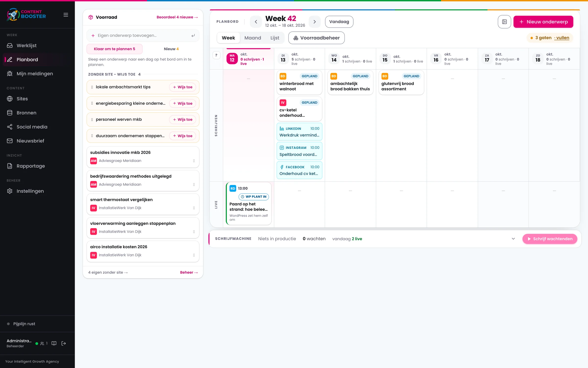Click the drag handle on lokale ambachtsmarkt tips
The height and width of the screenshot is (368, 588).
point(92,87)
